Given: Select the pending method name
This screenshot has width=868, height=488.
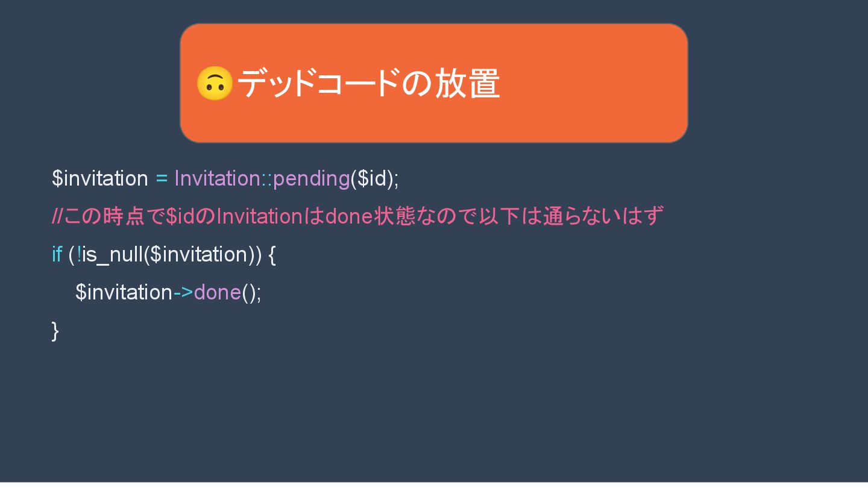Looking at the screenshot, I should coord(311,179).
